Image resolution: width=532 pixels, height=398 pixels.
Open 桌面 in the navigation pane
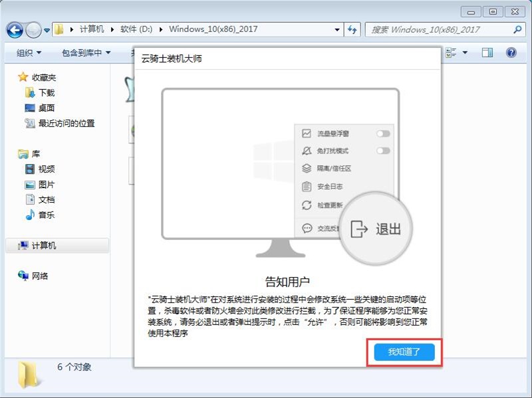47,108
